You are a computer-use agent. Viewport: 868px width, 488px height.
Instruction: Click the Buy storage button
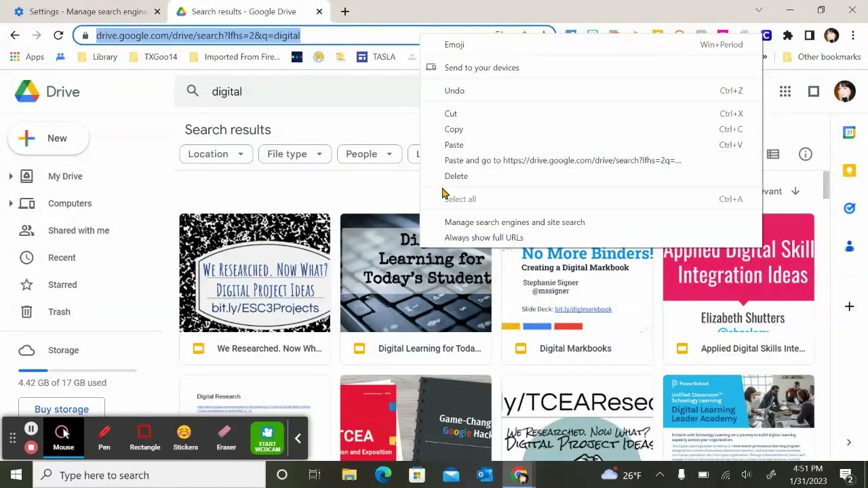(62, 409)
